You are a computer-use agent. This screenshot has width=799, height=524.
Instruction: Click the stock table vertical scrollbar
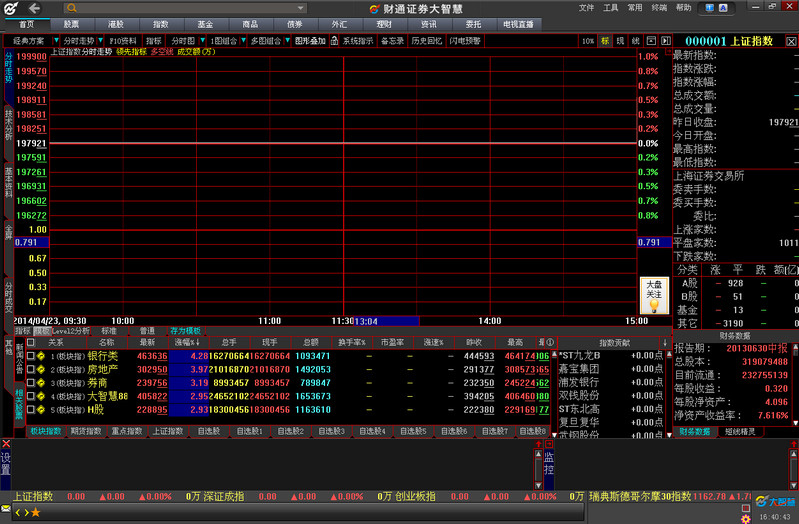click(554, 393)
